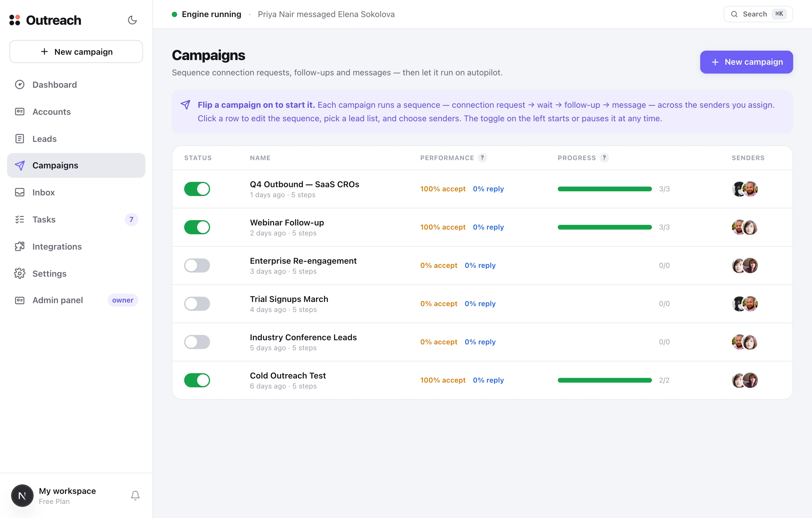Image resolution: width=812 pixels, height=518 pixels.
Task: Click the paper plane icon in info banner
Action: coord(185,104)
